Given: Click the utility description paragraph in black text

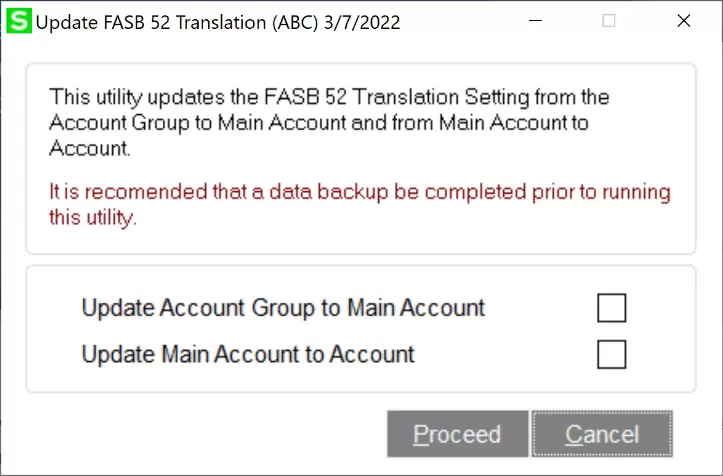Looking at the screenshot, I should click(330, 123).
